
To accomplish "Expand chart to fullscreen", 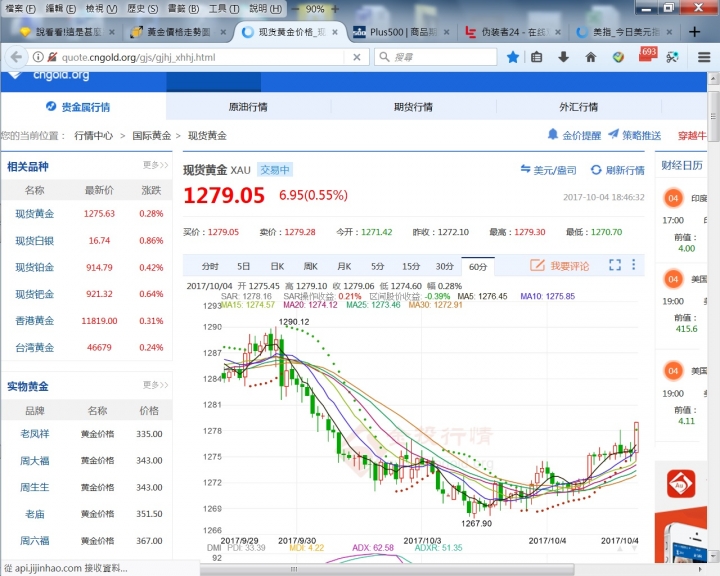I will [615, 265].
